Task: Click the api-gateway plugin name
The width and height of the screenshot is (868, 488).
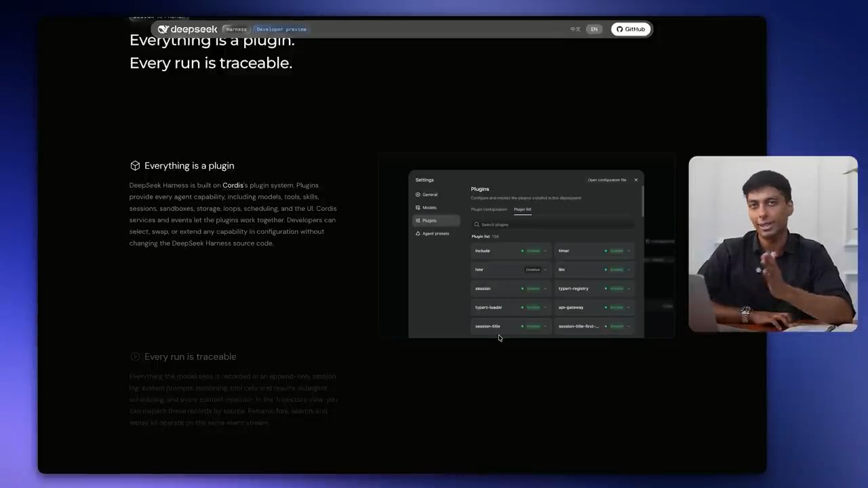Action: tap(571, 308)
